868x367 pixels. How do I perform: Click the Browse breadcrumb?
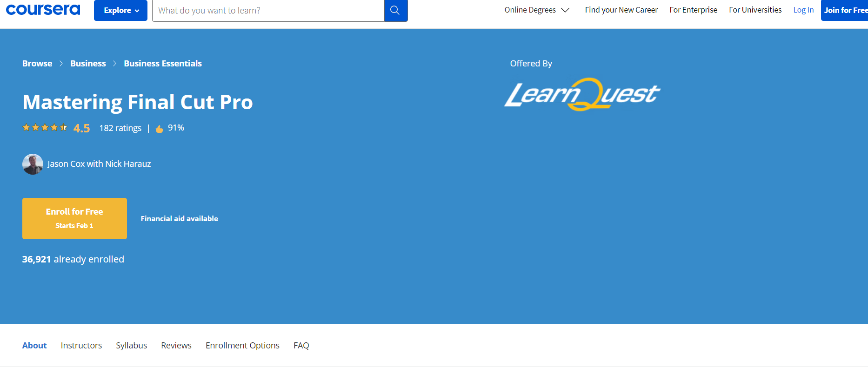(37, 64)
